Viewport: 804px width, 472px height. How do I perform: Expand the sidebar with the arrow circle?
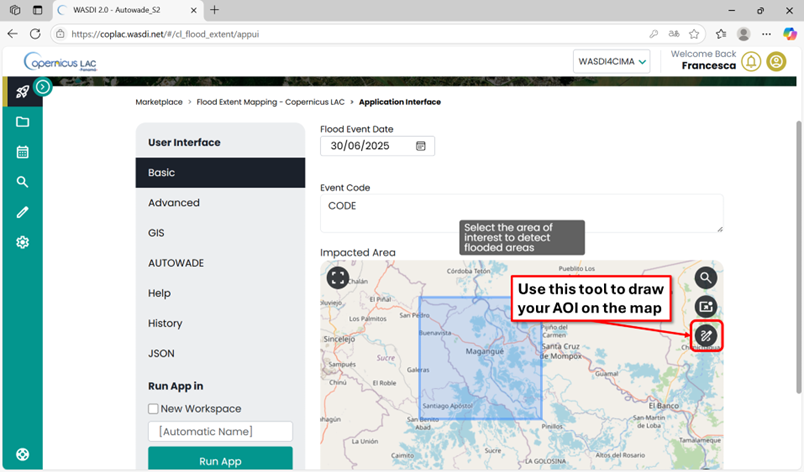[x=43, y=87]
